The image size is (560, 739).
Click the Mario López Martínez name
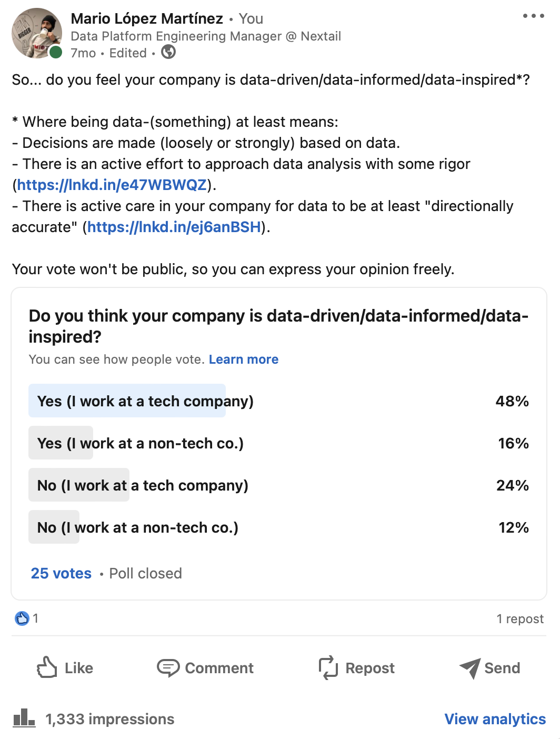click(147, 18)
